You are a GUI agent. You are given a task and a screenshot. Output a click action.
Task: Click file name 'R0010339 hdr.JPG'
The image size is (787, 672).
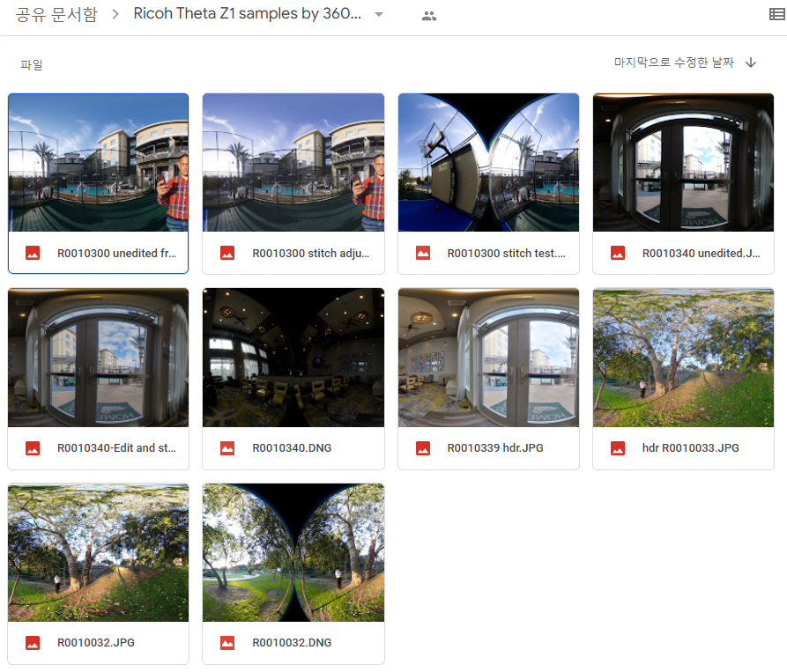tap(495, 447)
